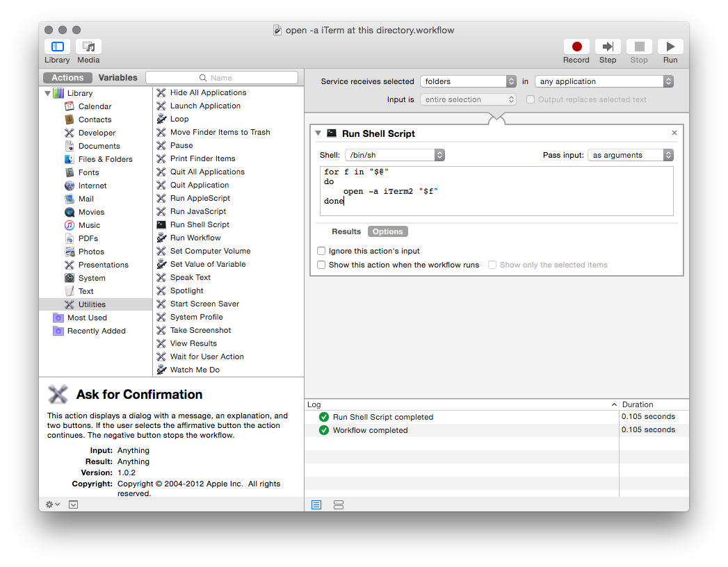
Task: Select the Mail library category
Action: click(86, 199)
